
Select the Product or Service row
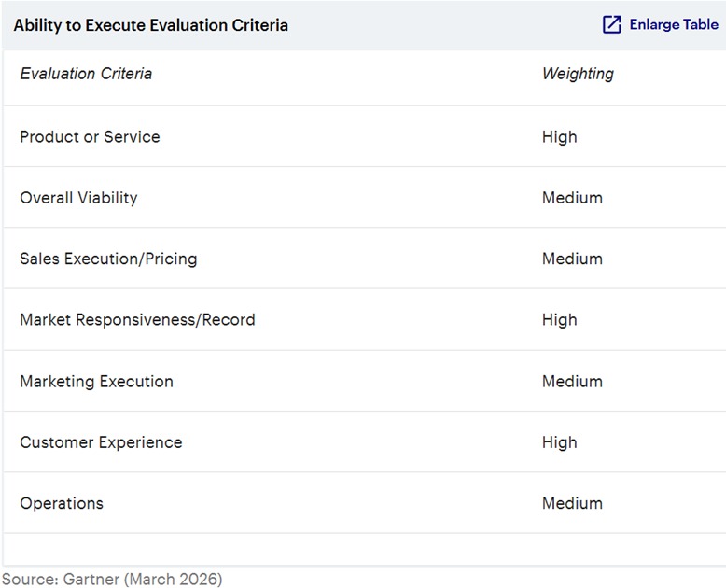tap(90, 136)
